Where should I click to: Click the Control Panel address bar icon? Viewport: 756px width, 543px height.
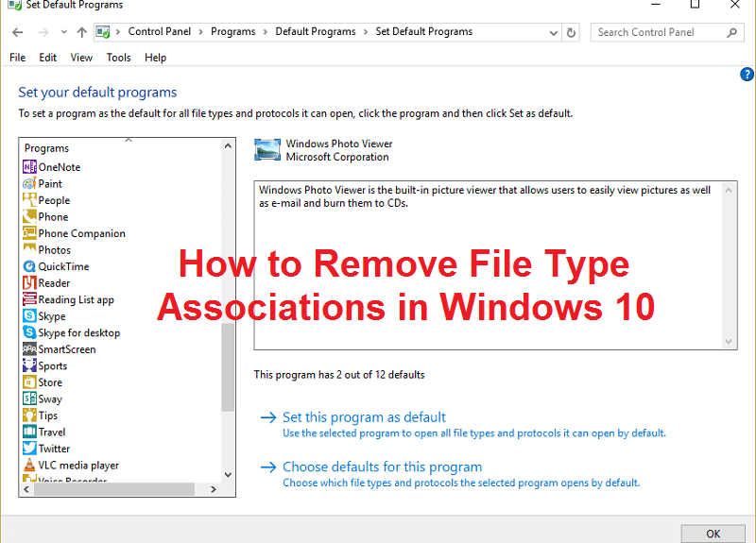point(103,32)
